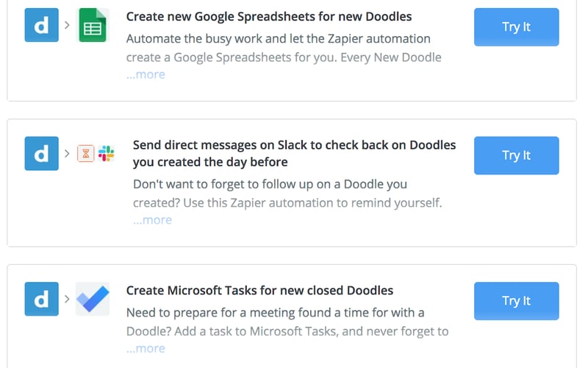
Task: Click the hourglass Delay icon
Action: (86, 154)
